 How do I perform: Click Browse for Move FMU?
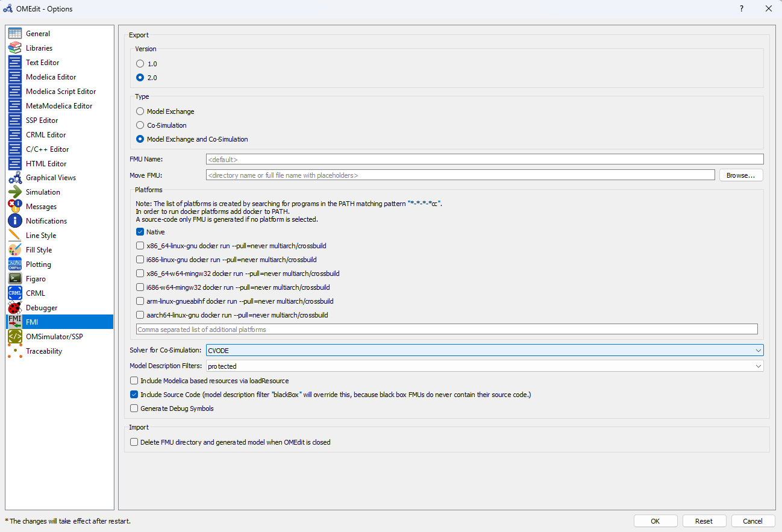tap(741, 175)
